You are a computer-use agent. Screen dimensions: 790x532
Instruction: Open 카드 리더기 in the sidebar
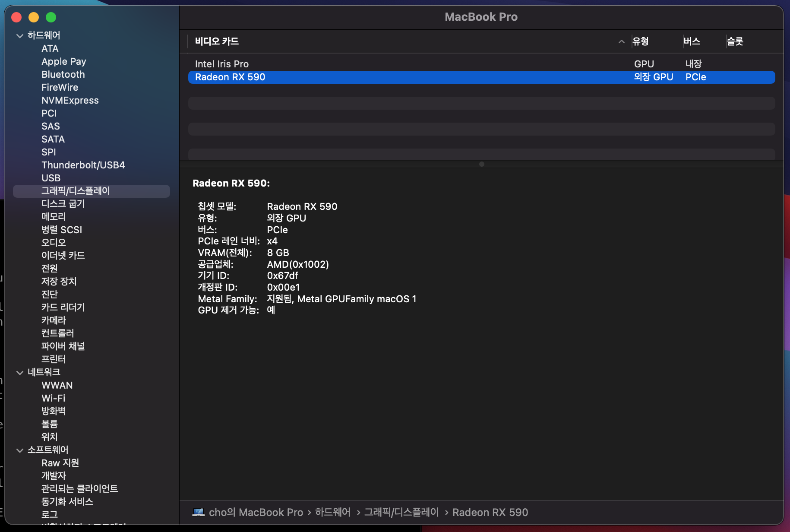click(x=63, y=307)
